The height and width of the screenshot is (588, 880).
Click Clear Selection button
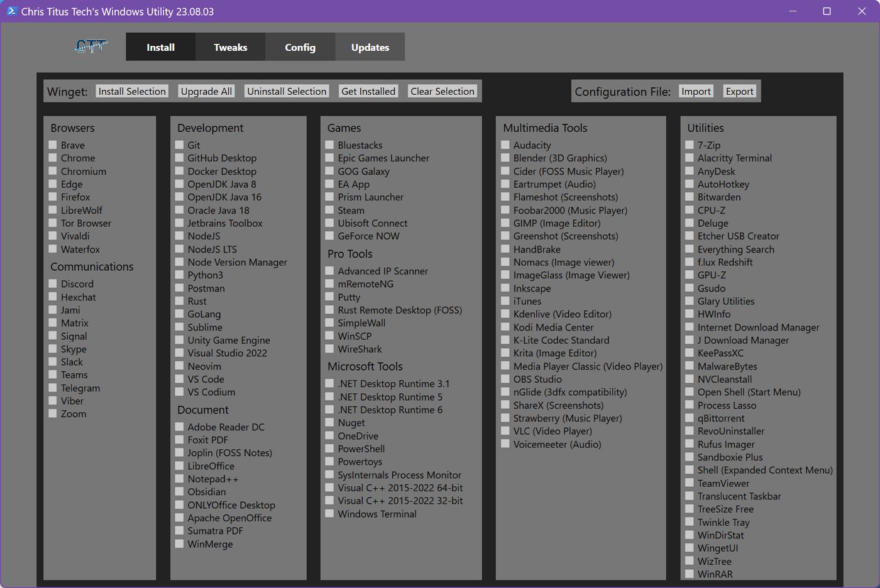(x=443, y=91)
